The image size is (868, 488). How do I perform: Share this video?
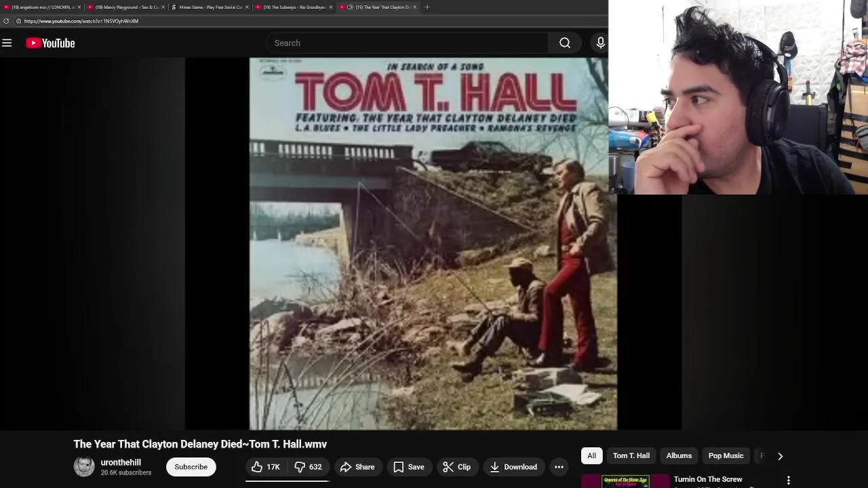(357, 467)
